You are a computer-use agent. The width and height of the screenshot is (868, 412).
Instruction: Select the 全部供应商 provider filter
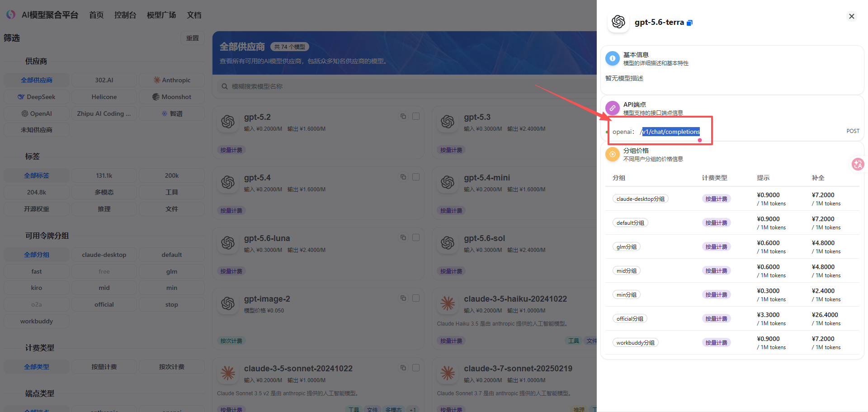click(x=37, y=80)
